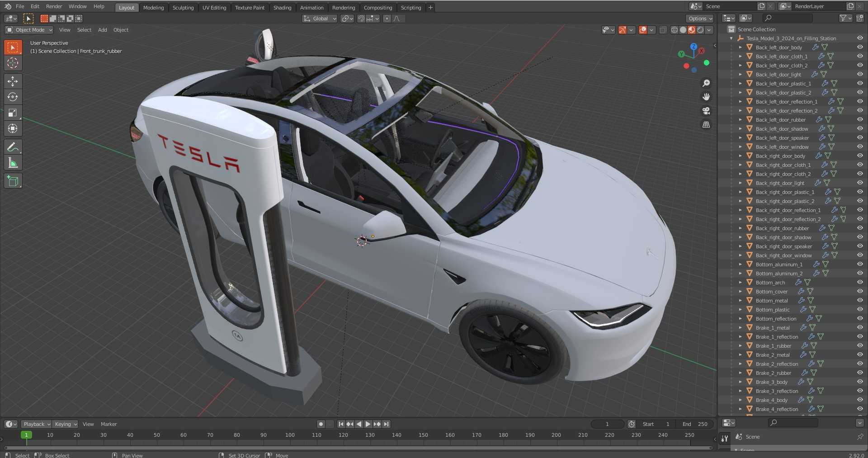Play animation forward
Screen dimensions: 868x458
[x=368, y=424]
